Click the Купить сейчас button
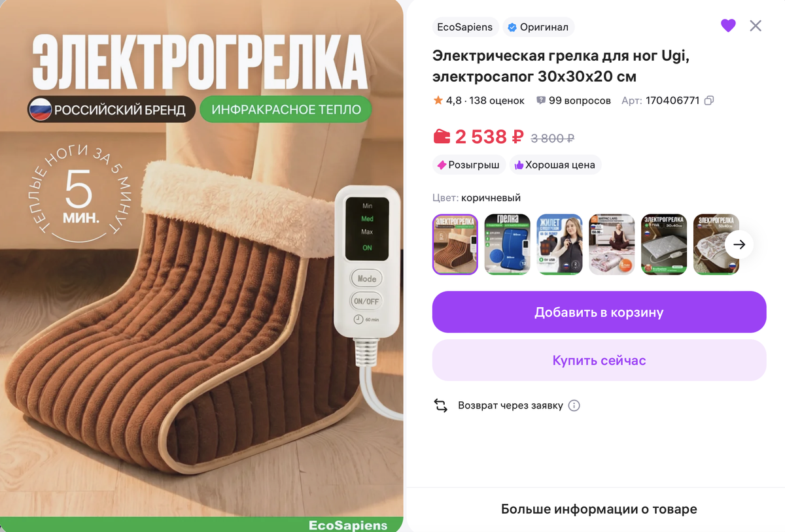Viewport: 785px width, 532px height. pyautogui.click(x=599, y=360)
